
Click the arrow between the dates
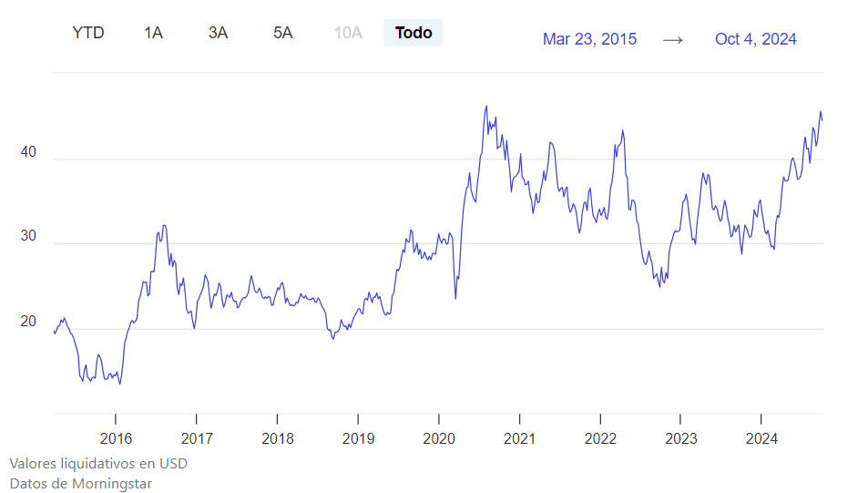673,39
